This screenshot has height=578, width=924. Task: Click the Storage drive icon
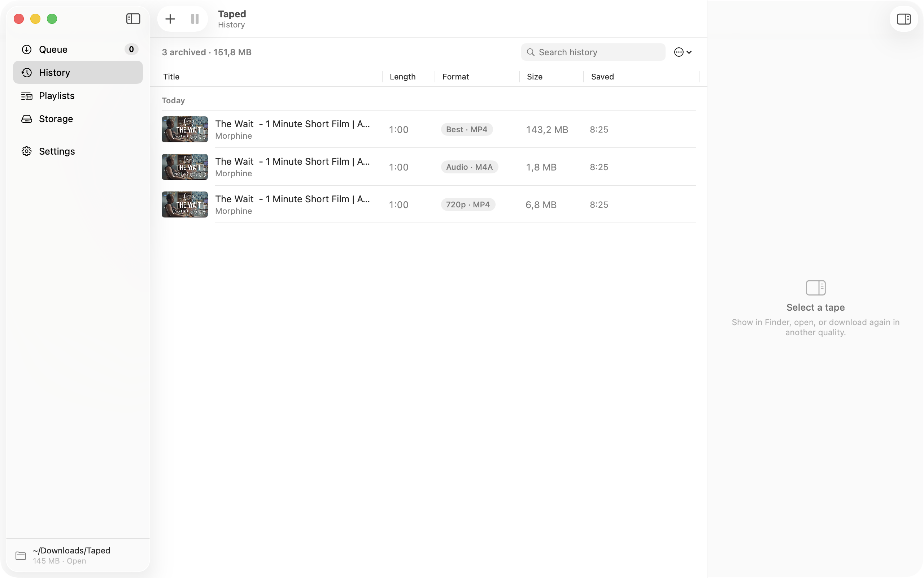click(27, 119)
